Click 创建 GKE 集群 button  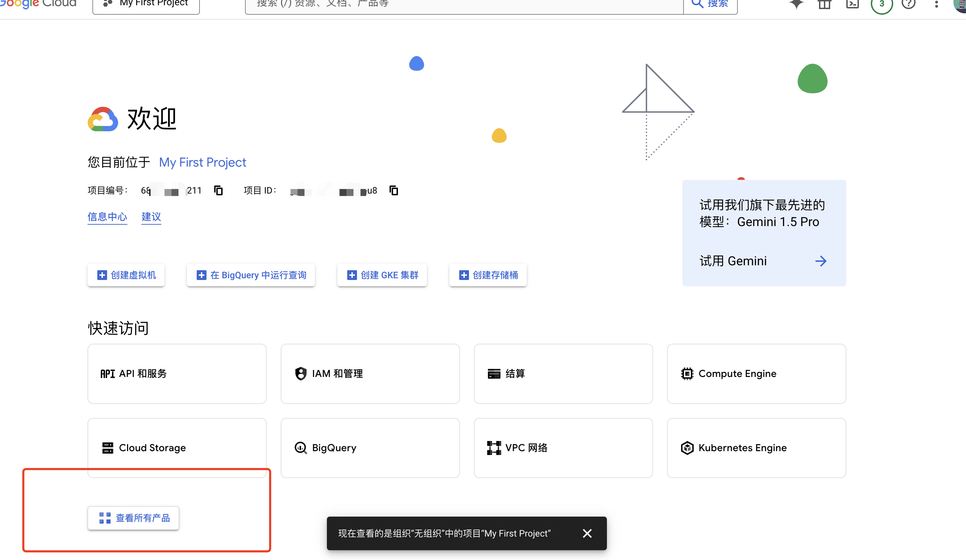point(382,275)
